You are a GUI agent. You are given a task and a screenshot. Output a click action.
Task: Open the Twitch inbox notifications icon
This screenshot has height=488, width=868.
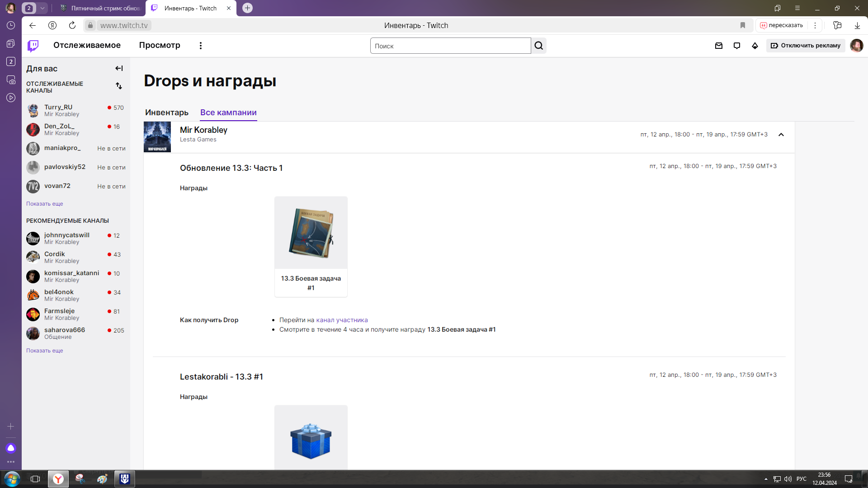[719, 46]
